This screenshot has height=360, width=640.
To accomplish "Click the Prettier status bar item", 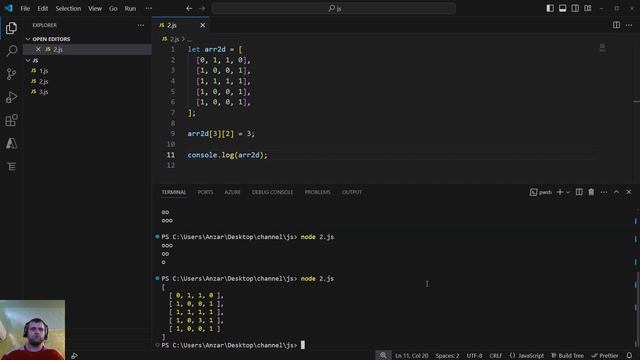I will tap(605, 356).
